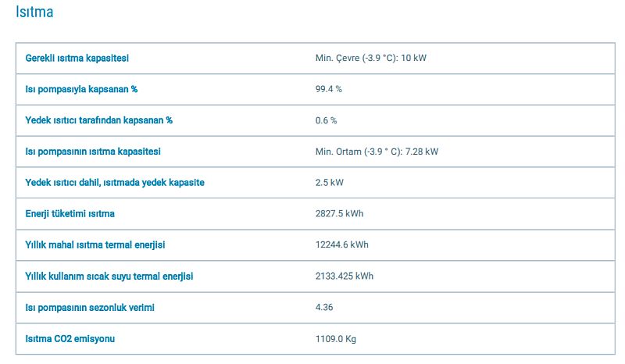Select Yedek ısıtıcı tarafından kapsanan % label
Image resolution: width=625 pixels, height=364 pixels.
[99, 120]
